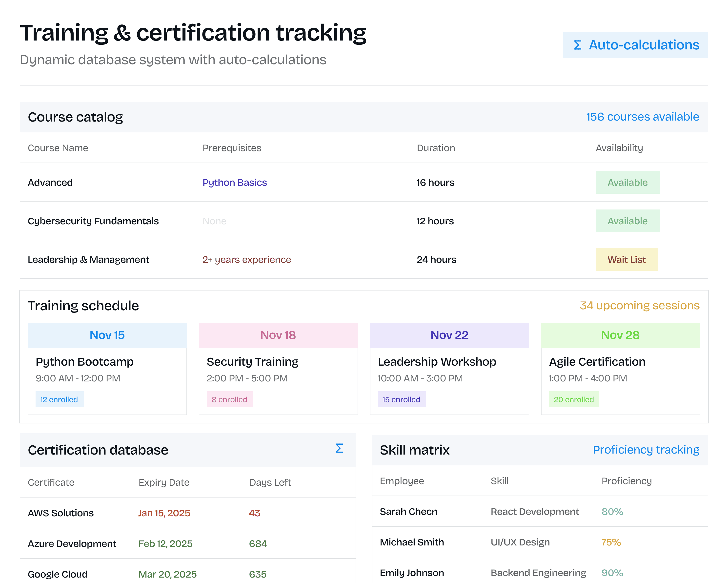Viewport: 728px width, 583px height.
Task: Click the Days Left column header
Action: coord(270,482)
